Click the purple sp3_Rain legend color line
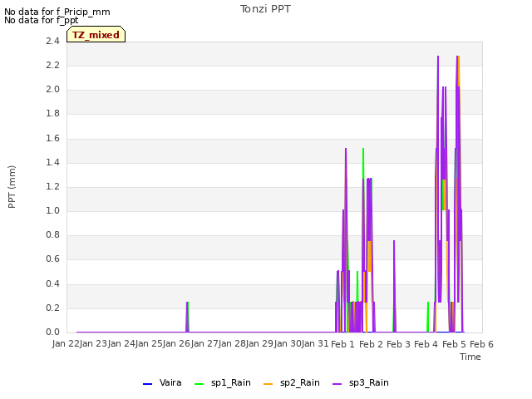 point(337,384)
